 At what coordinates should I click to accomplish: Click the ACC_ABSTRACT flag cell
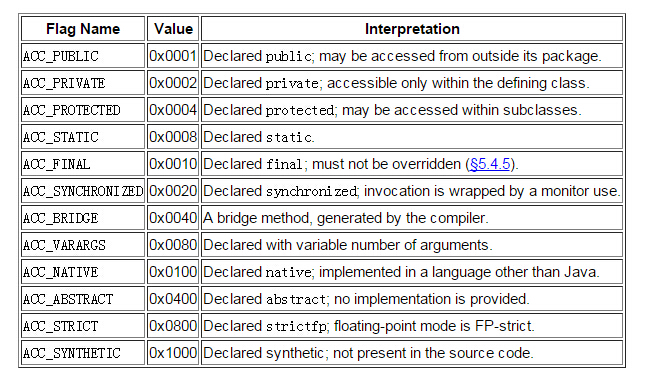point(83,298)
